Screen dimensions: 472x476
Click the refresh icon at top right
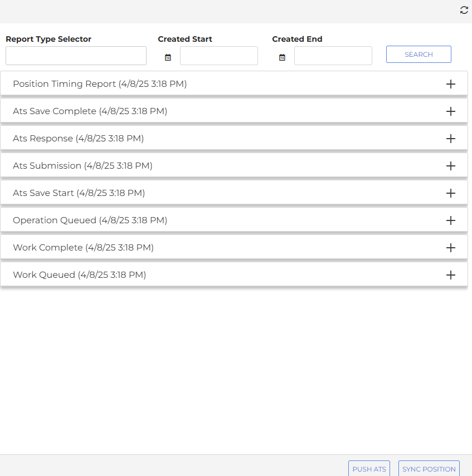pyautogui.click(x=464, y=10)
